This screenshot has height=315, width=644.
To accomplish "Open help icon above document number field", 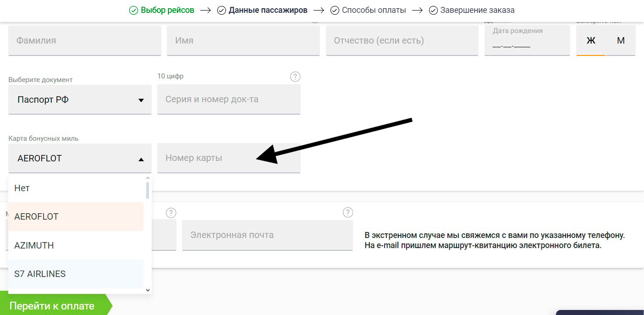I will (x=295, y=77).
